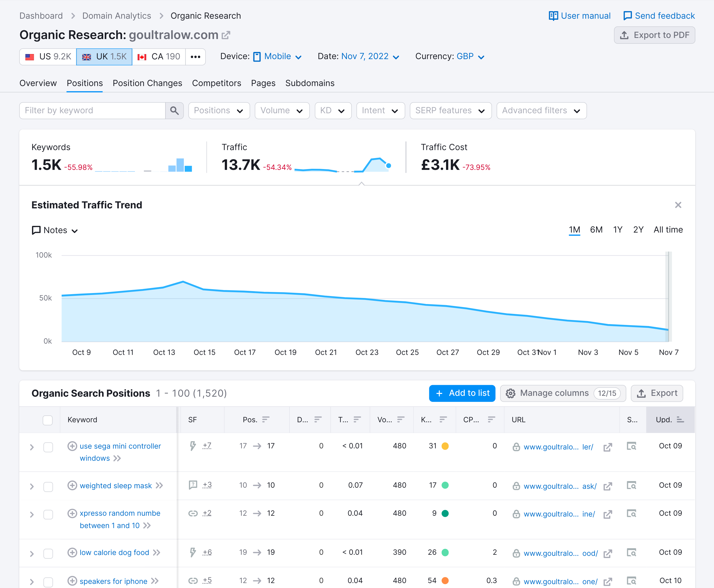Switch to the Pages tab
Viewport: 714px width, 588px height.
coord(263,83)
